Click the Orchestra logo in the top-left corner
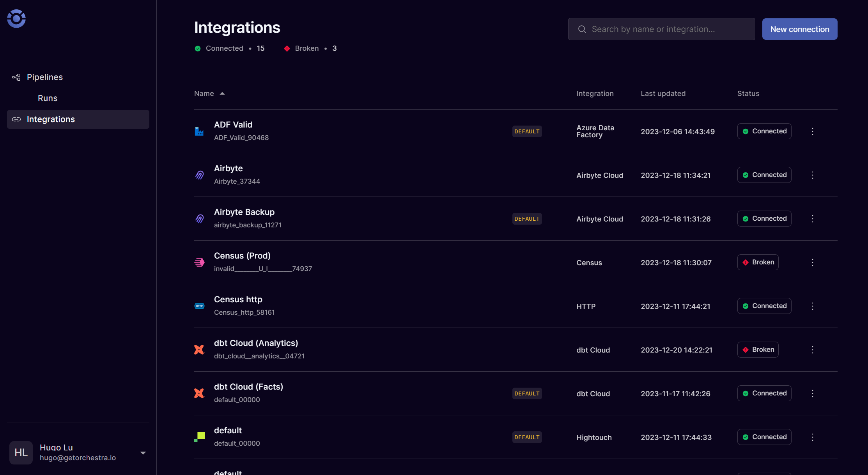The image size is (868, 475). 16,18
